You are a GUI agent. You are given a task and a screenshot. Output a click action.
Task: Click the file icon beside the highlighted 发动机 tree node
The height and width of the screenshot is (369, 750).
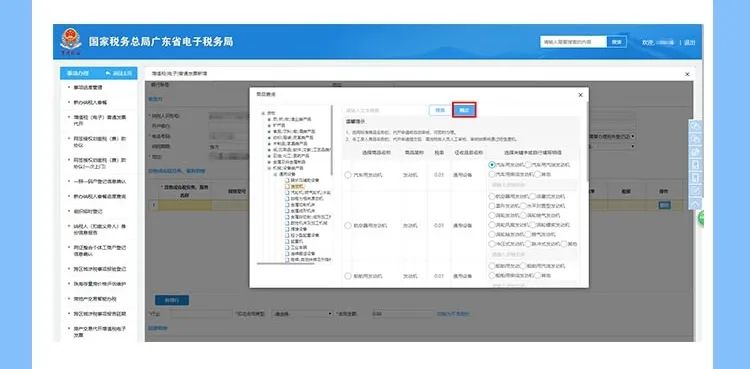(x=287, y=186)
